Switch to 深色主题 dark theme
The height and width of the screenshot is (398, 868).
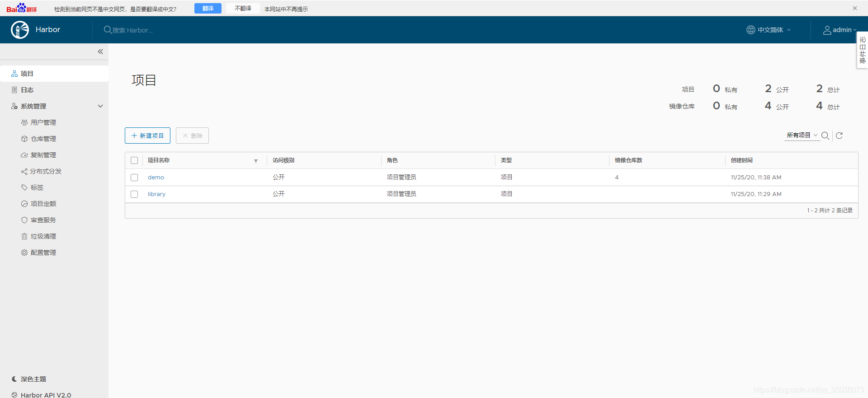coord(33,379)
